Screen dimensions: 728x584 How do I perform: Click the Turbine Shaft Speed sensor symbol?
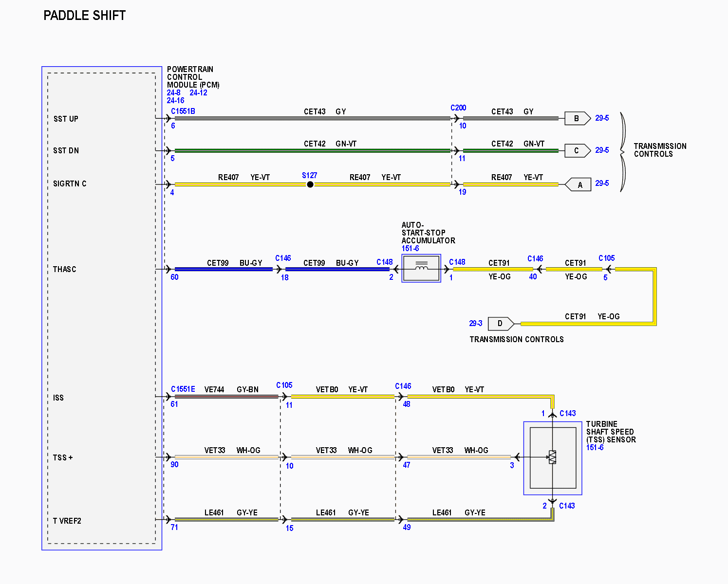coord(553,458)
